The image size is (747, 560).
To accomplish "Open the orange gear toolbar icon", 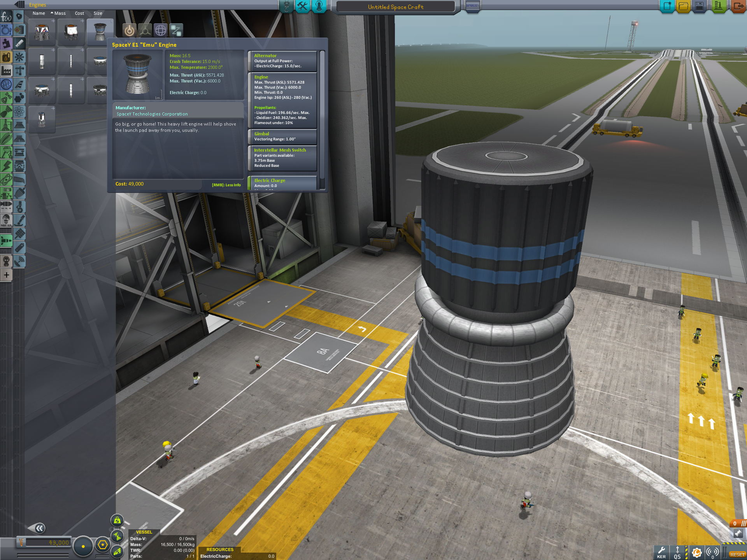I will 696,552.
